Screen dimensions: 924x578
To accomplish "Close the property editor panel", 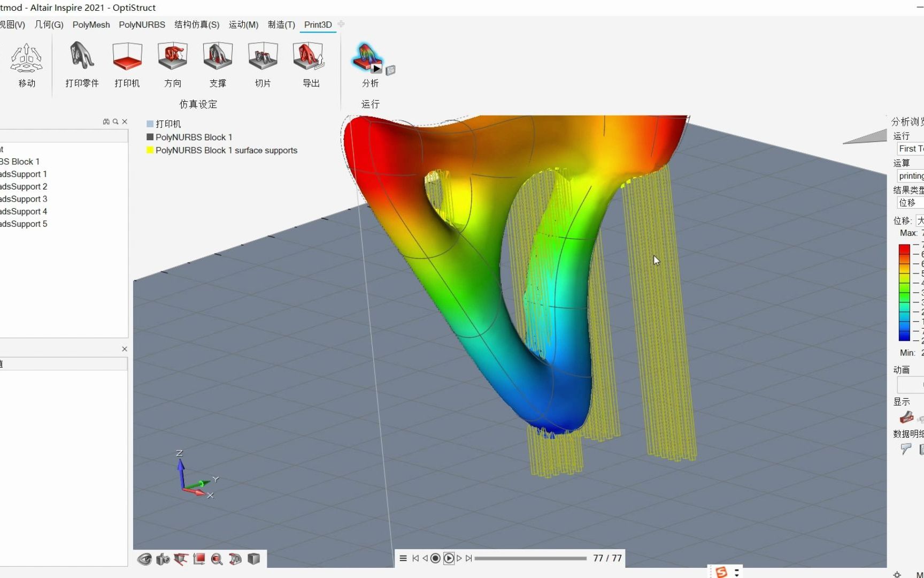I will [x=125, y=349].
